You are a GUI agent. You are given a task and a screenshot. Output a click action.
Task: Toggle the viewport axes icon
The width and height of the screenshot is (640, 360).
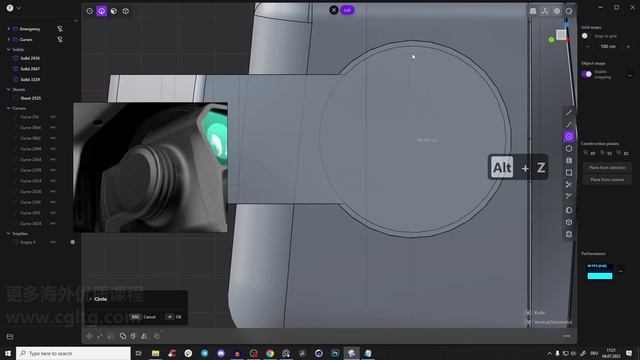pyautogui.click(x=545, y=11)
